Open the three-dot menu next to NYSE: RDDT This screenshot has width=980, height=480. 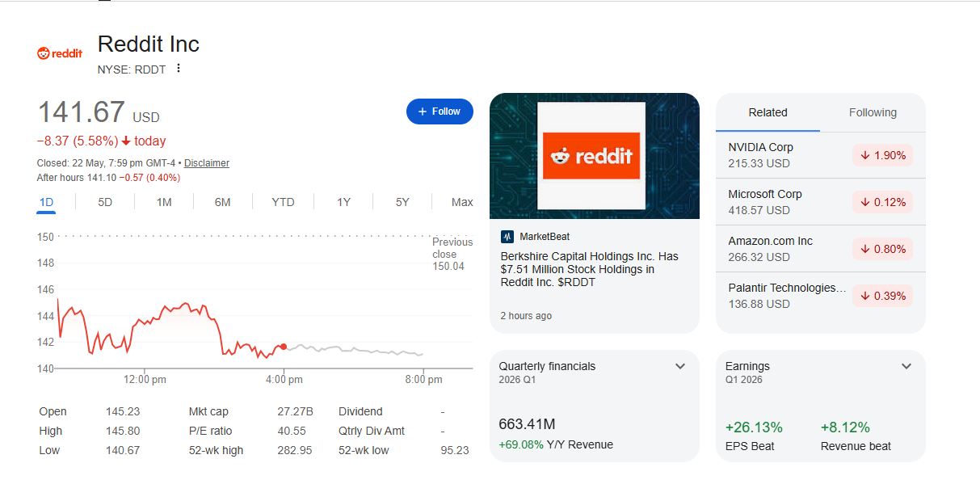coord(179,69)
